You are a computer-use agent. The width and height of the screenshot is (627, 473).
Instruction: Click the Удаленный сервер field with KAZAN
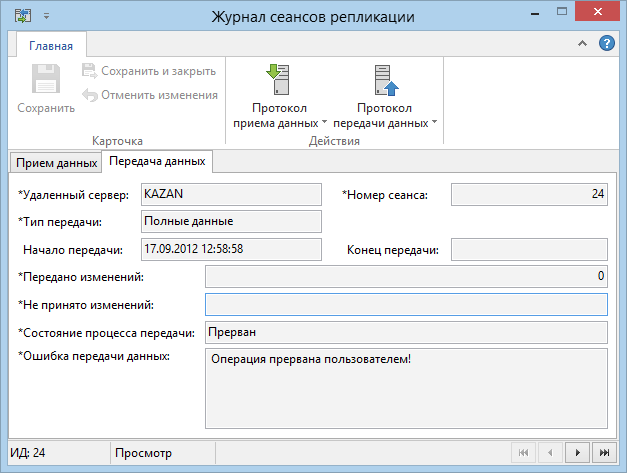click(x=231, y=194)
